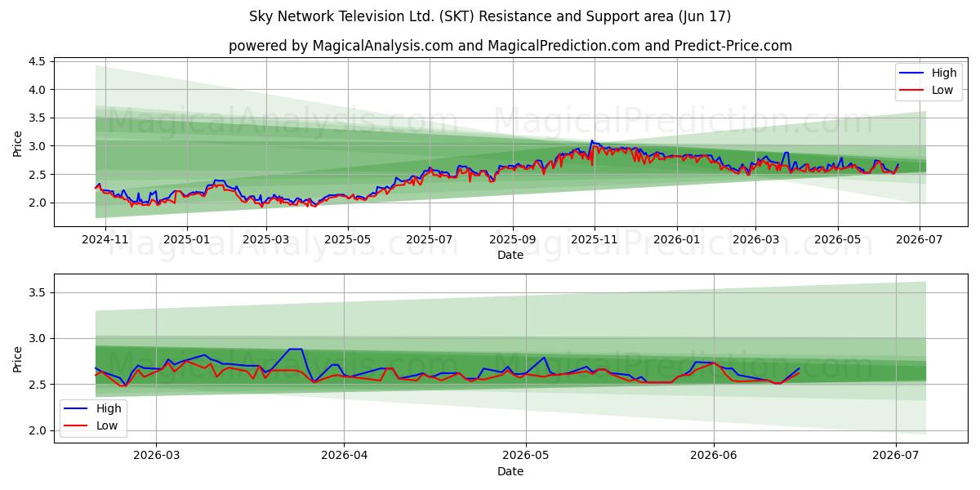The image size is (980, 490).
Task: Click the '2024-11' x-axis label on top chart
Action: [x=107, y=239]
